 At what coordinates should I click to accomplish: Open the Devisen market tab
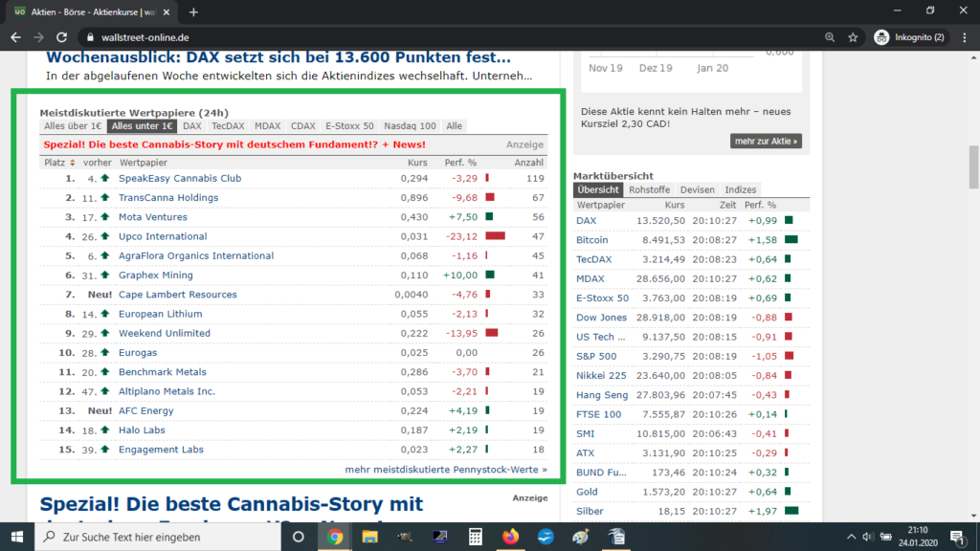point(697,190)
